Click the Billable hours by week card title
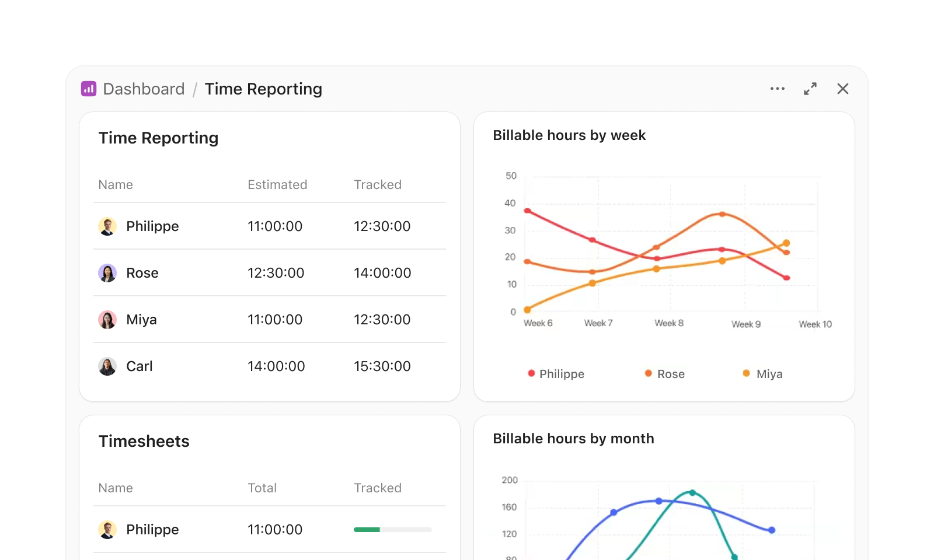Image resolution: width=934 pixels, height=560 pixels. point(569,135)
